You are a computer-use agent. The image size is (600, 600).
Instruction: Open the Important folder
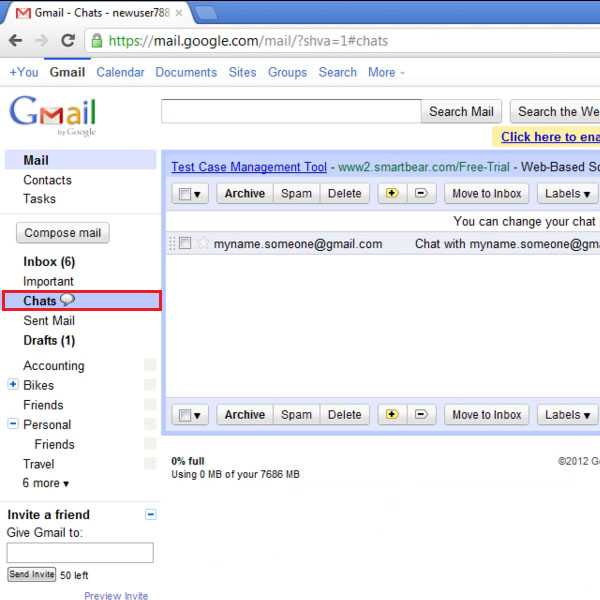pyautogui.click(x=48, y=281)
